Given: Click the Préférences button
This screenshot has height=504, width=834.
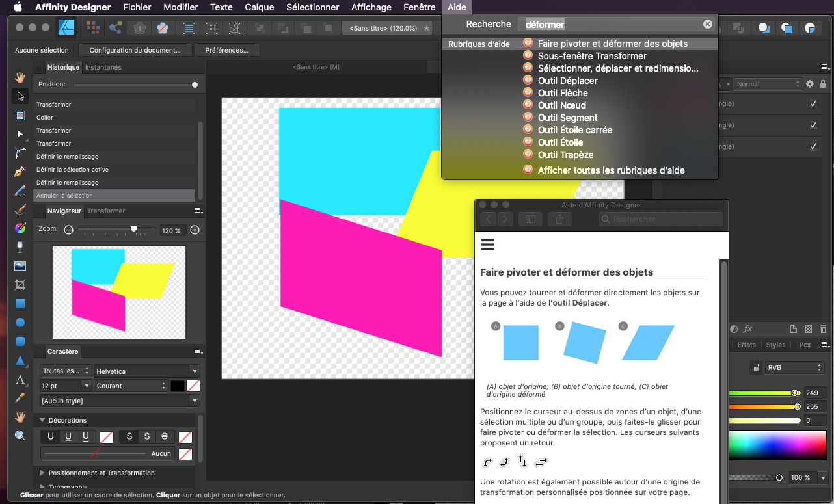Looking at the screenshot, I should coord(226,50).
